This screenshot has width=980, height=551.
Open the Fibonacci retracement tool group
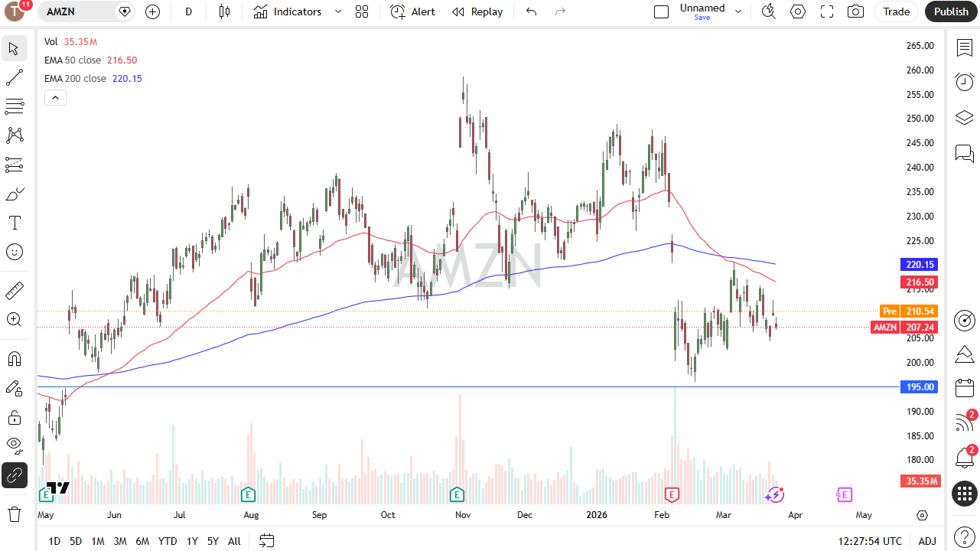point(15,106)
